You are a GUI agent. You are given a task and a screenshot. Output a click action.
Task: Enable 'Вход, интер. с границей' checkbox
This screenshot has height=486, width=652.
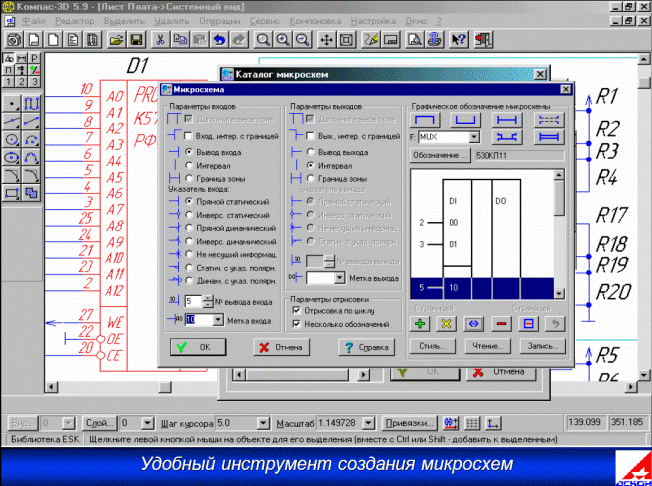click(x=188, y=136)
